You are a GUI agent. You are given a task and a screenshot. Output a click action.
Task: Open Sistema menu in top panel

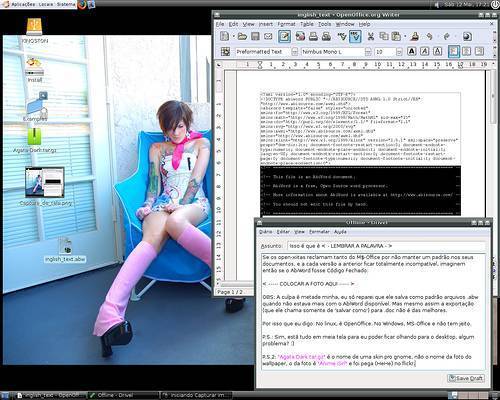click(x=65, y=4)
